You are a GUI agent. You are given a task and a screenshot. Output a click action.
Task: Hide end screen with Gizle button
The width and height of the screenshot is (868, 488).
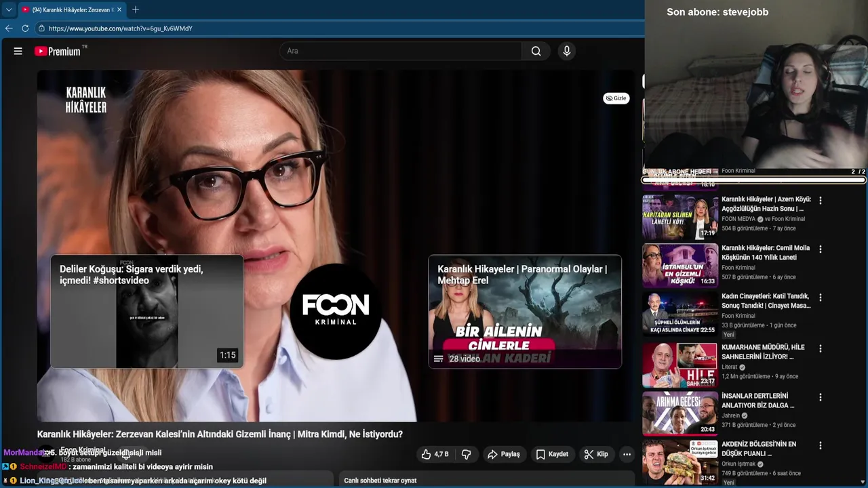616,98
